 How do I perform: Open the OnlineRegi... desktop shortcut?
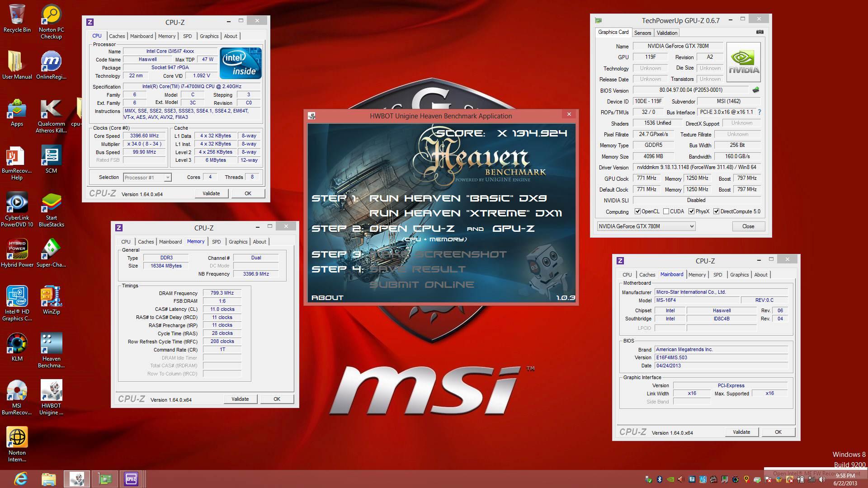click(x=51, y=65)
